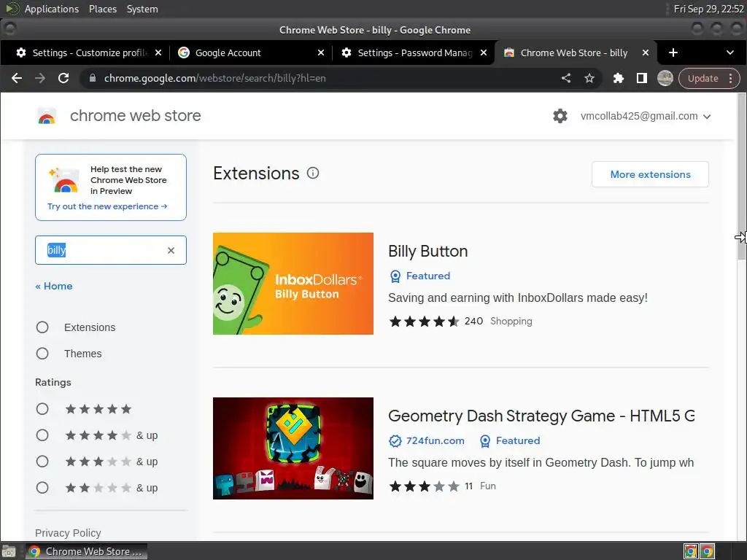Screen dimensions: 747x560
Task: Reload the page with the refresh icon
Action: (63, 78)
